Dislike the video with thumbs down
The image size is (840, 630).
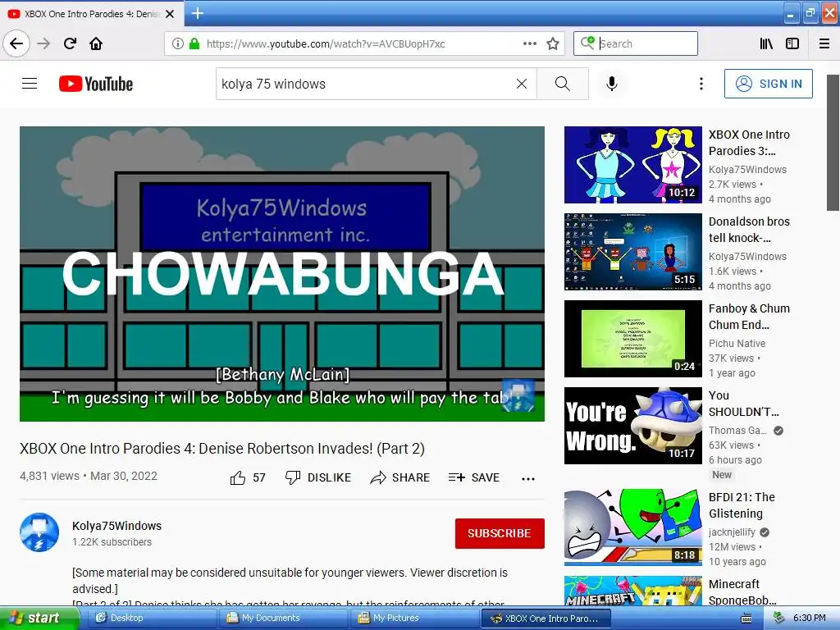point(318,477)
